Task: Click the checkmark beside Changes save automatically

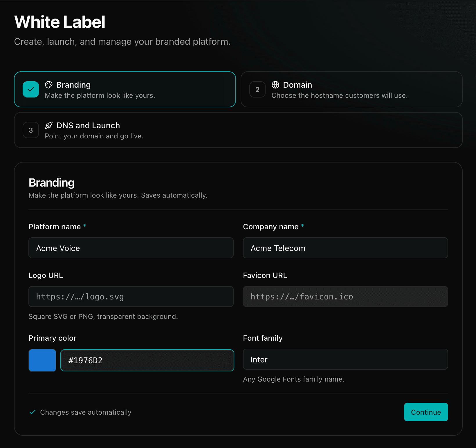Action: pos(33,412)
